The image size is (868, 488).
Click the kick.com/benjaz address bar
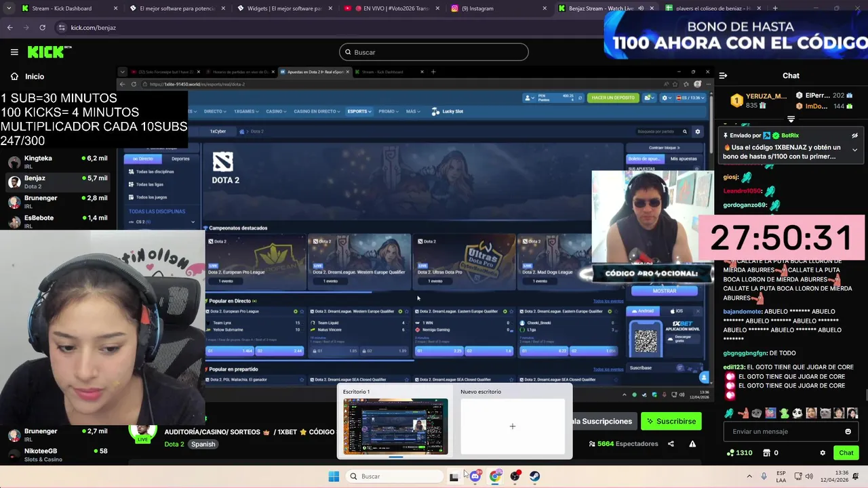tap(325, 27)
